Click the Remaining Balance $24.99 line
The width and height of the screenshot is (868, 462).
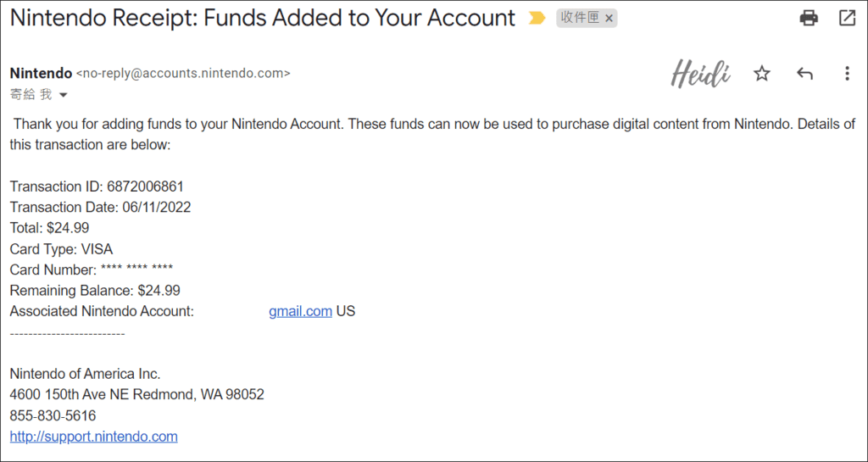(x=95, y=291)
